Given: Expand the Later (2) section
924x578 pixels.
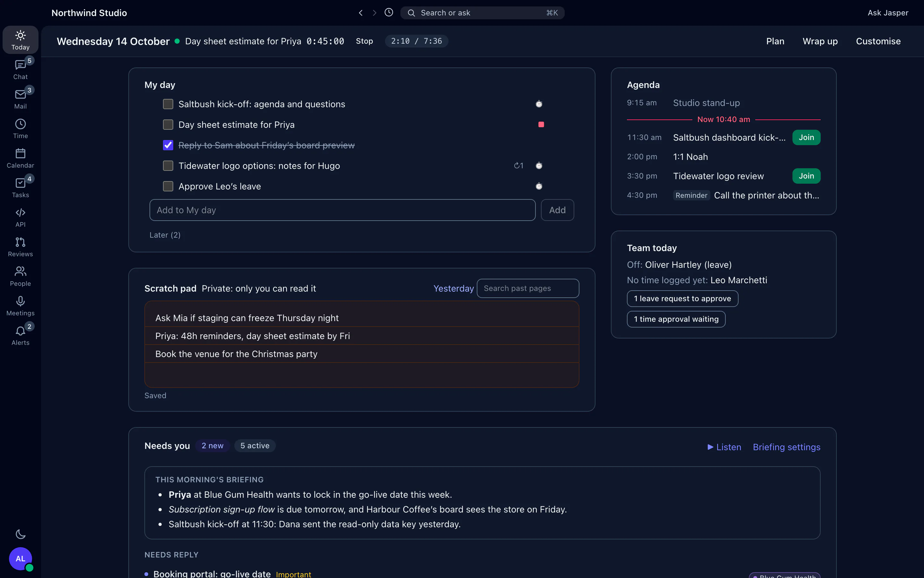Looking at the screenshot, I should pos(165,235).
